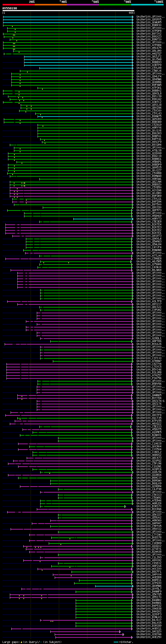166x644 pixels.
Task: Open hit UniRef100_Q9Z1T6-1
Action: 150,401
